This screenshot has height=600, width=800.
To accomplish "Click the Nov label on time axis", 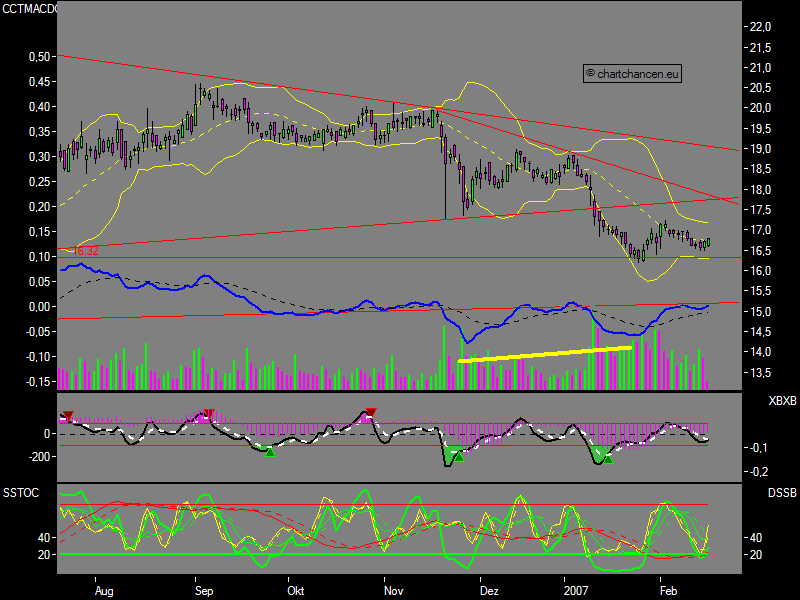I will pos(394,591).
